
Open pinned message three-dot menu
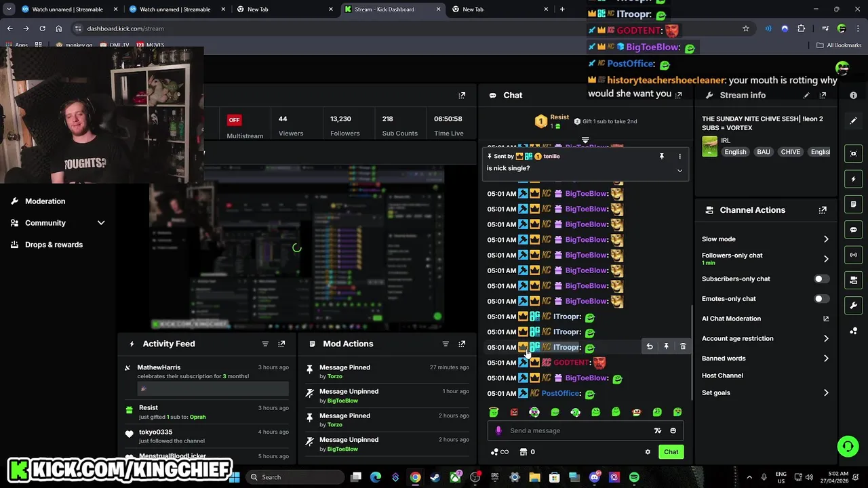679,157
